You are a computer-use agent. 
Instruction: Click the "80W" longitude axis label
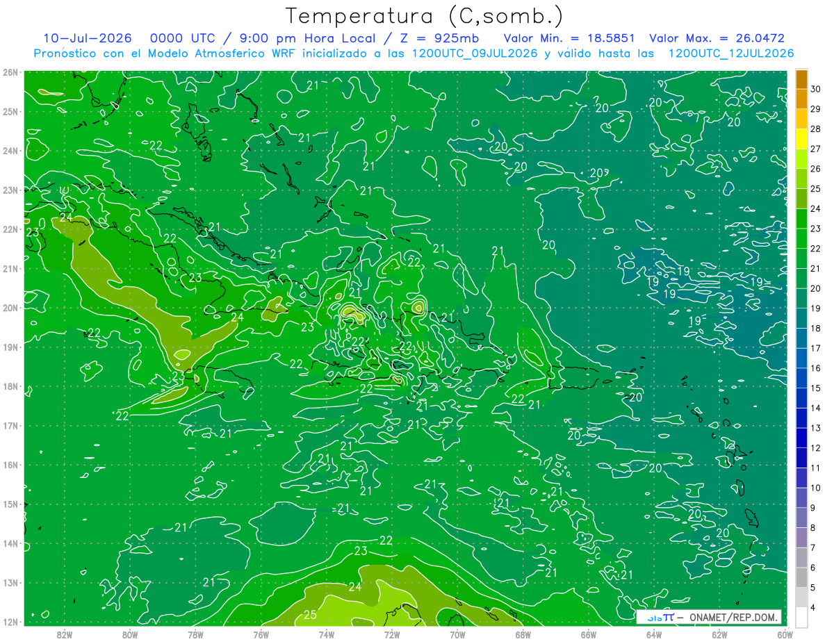click(x=129, y=635)
